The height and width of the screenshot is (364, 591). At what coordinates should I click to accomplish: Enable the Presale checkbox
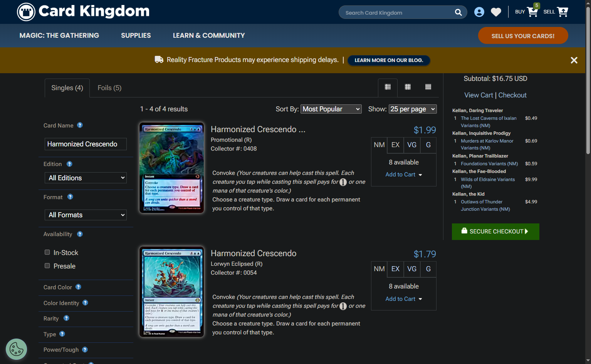(47, 266)
